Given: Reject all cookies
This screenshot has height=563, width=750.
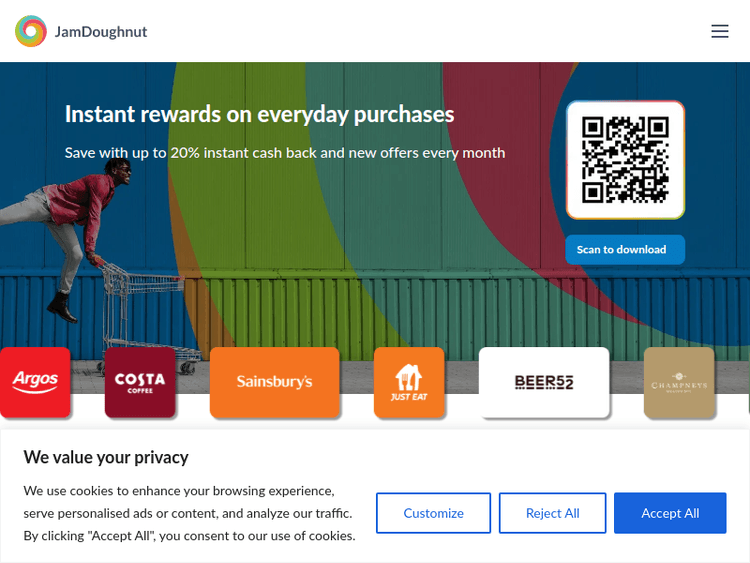Looking at the screenshot, I should tap(552, 513).
